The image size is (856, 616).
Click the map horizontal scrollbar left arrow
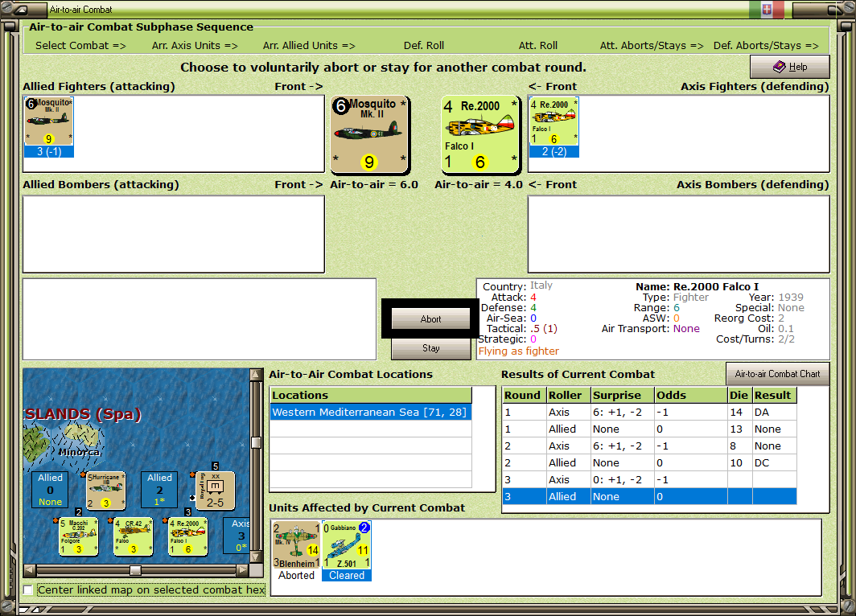(x=30, y=570)
